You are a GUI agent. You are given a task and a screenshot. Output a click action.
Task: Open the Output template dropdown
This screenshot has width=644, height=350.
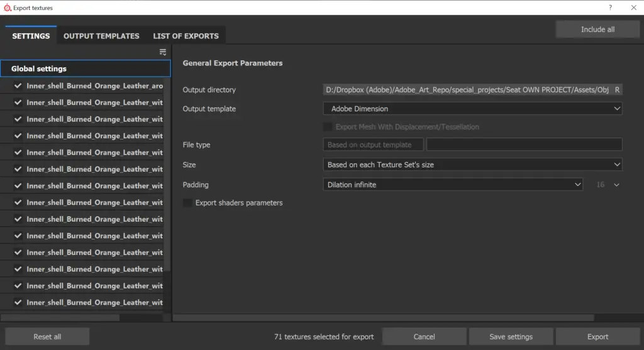point(472,109)
